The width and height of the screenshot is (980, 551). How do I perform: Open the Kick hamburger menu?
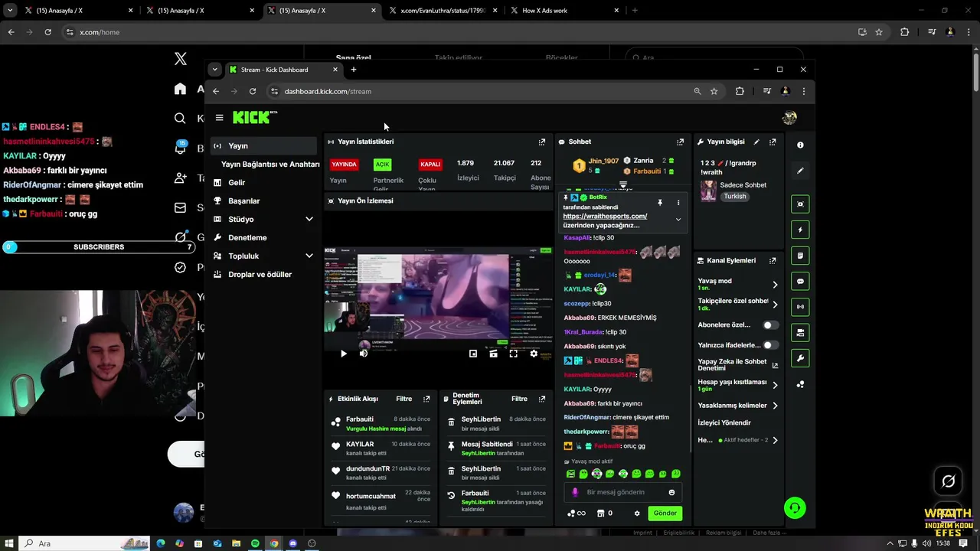click(219, 117)
